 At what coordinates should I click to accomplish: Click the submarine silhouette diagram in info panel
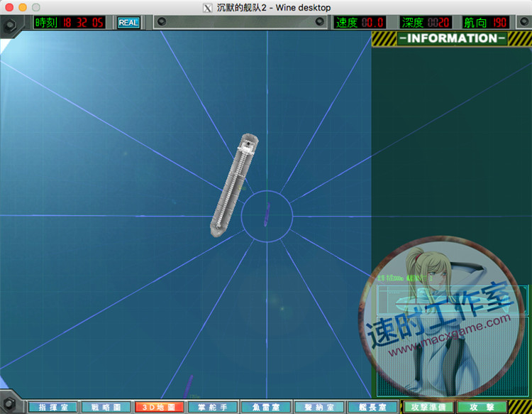(451, 300)
